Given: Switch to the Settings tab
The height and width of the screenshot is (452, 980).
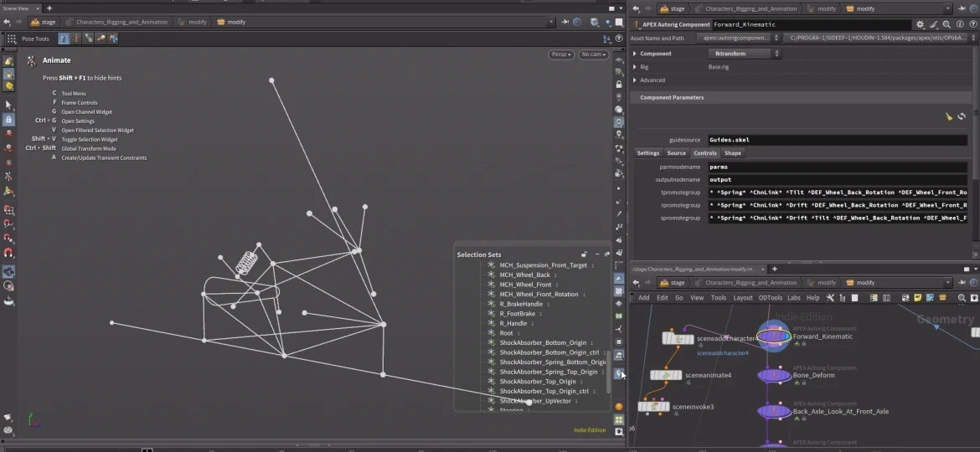Looking at the screenshot, I should click(x=648, y=153).
